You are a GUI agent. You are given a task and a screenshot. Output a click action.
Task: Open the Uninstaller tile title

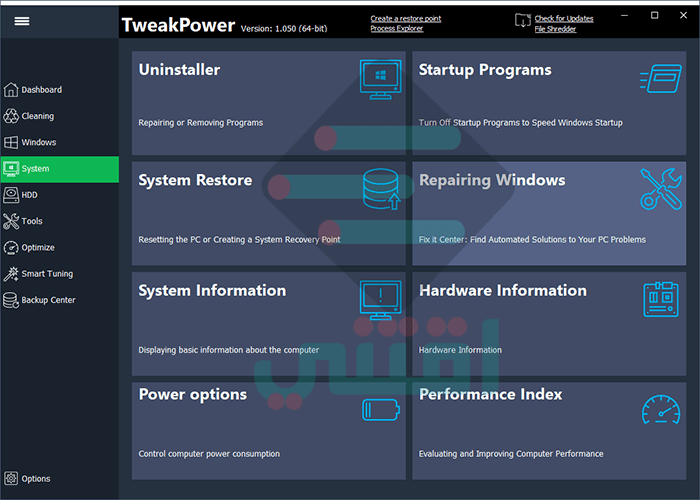tap(179, 70)
